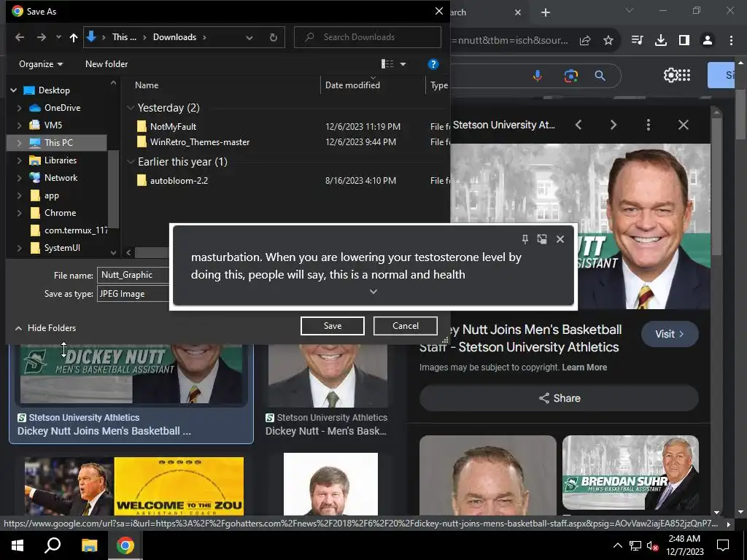Click Visit button for Stetson page

[670, 334]
